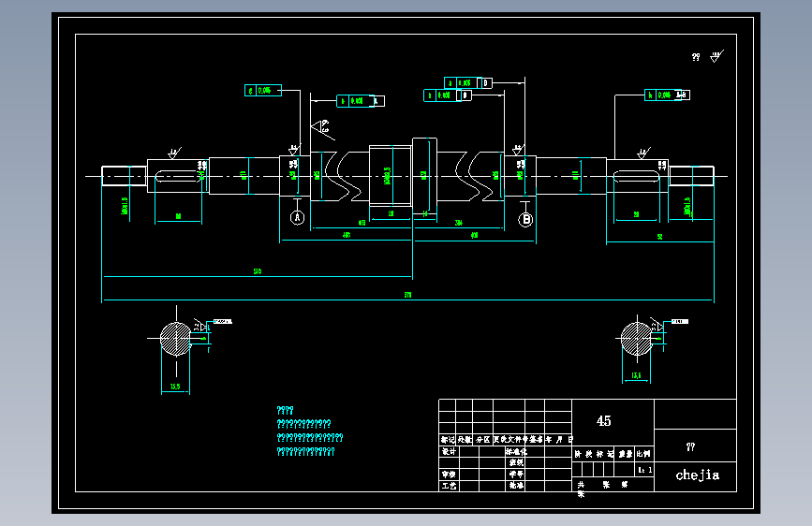Image resolution: width=812 pixels, height=526 pixels.
Task: Click the "15.5" dimension under left section
Action: 175,387
